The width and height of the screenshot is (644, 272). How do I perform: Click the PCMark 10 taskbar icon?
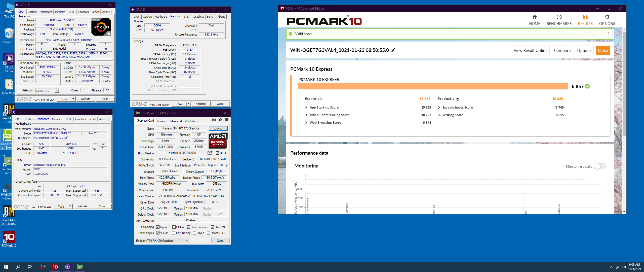[55, 267]
